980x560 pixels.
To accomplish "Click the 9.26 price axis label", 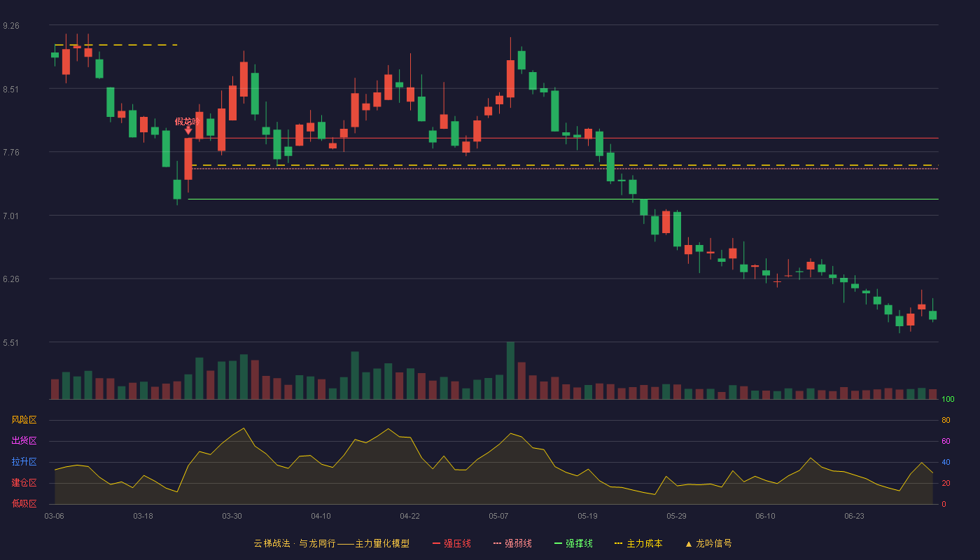I will (11, 26).
